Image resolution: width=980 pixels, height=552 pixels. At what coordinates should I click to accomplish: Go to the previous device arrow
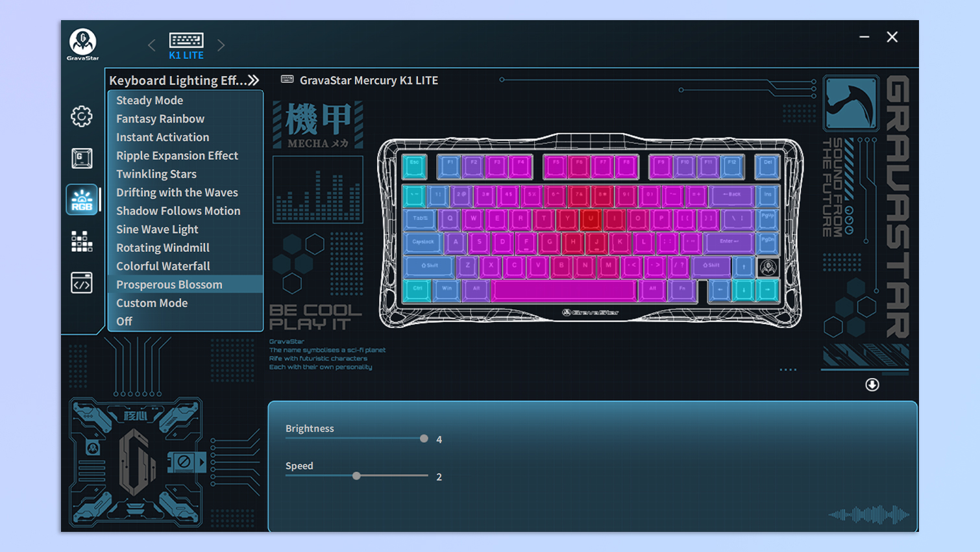pyautogui.click(x=152, y=45)
